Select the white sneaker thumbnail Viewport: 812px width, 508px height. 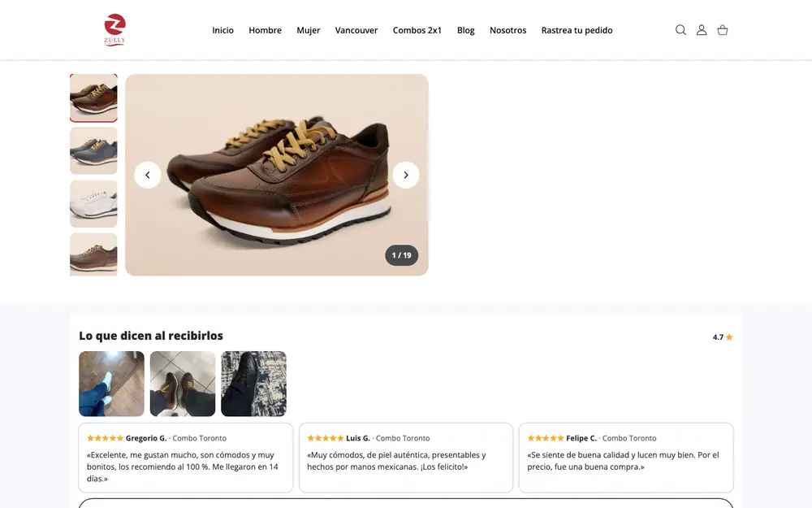point(93,204)
